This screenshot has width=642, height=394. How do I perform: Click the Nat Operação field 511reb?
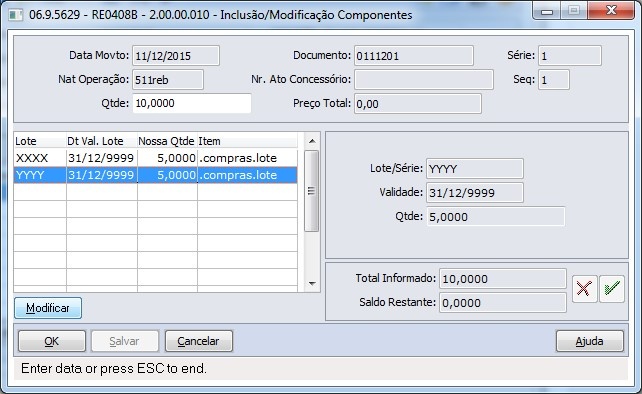click(167, 79)
